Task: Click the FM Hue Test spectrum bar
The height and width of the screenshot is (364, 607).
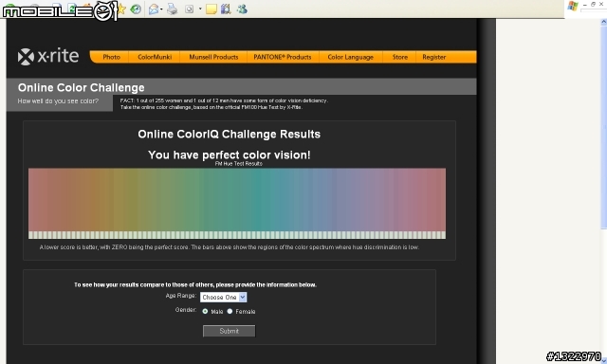Action: point(237,203)
